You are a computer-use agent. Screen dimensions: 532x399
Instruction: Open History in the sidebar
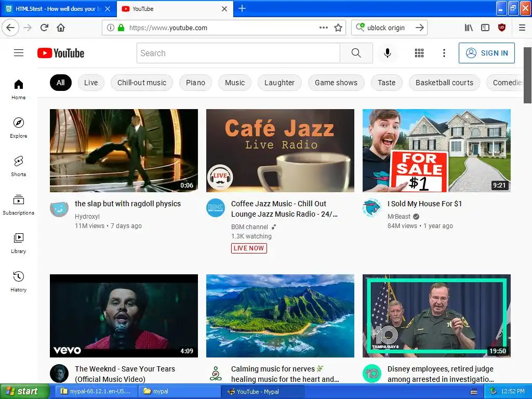[x=18, y=282]
